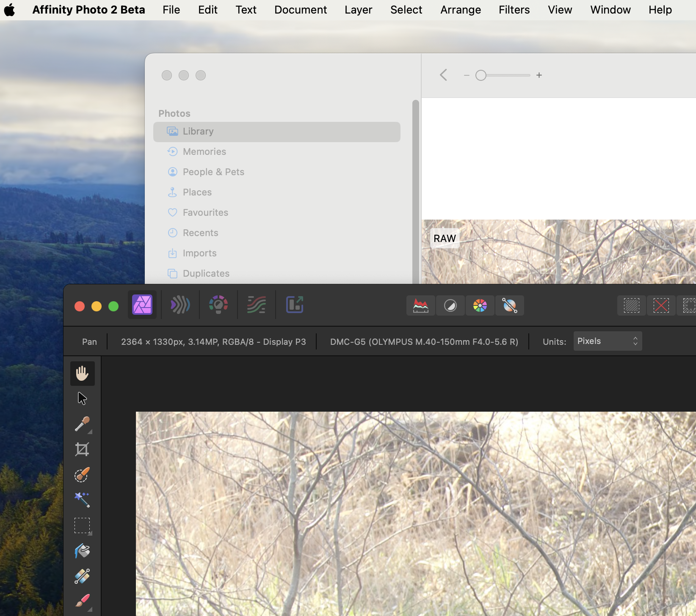Select the Crop tool
Screen dimensions: 696x616
(82, 449)
